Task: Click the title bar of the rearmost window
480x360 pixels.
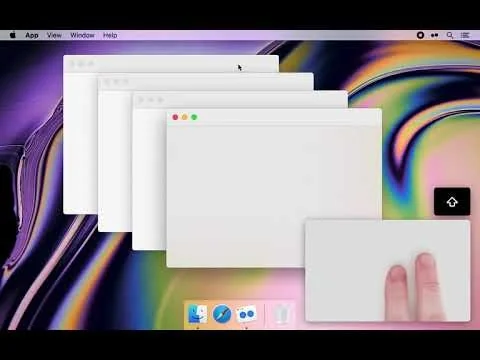Action: (x=171, y=64)
